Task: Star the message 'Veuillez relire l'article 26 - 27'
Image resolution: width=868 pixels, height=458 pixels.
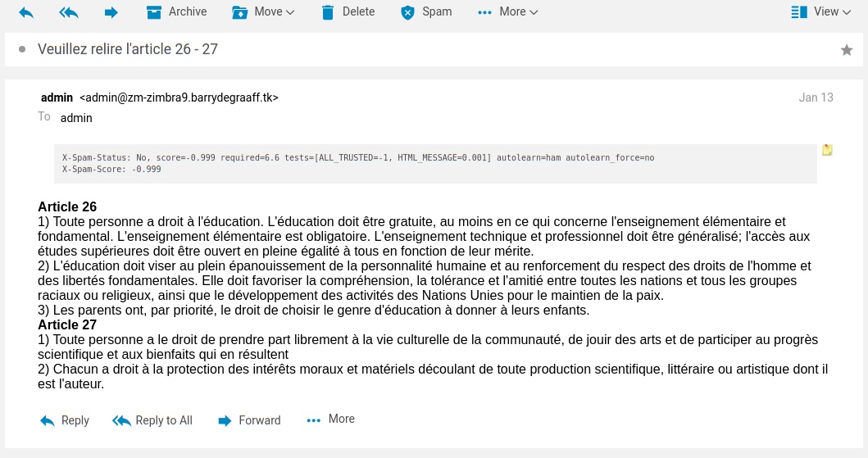Action: tap(847, 50)
